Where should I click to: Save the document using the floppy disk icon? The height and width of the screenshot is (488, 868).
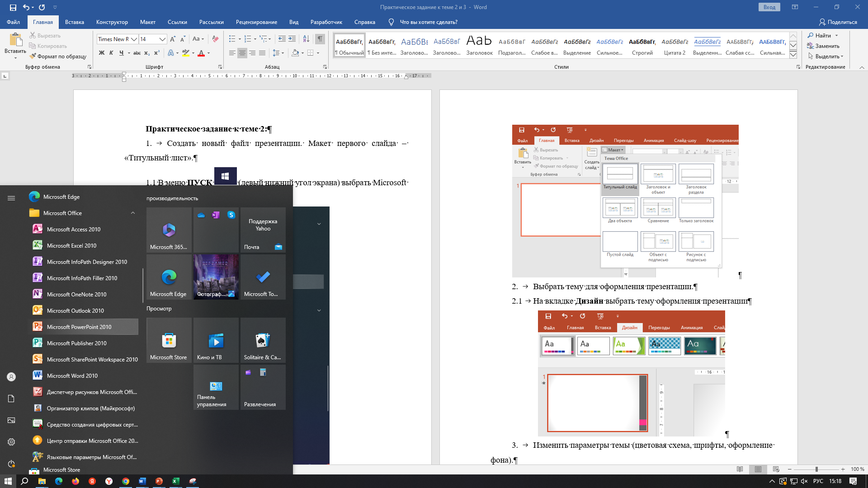(13, 7)
